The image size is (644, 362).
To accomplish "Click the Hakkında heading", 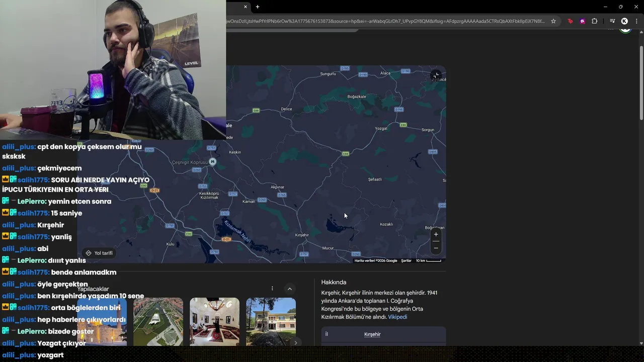I will coord(334,282).
